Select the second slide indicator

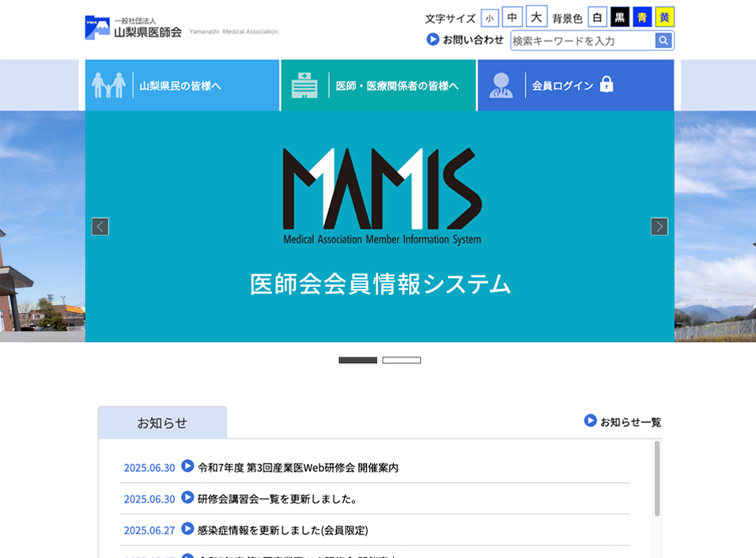click(401, 360)
